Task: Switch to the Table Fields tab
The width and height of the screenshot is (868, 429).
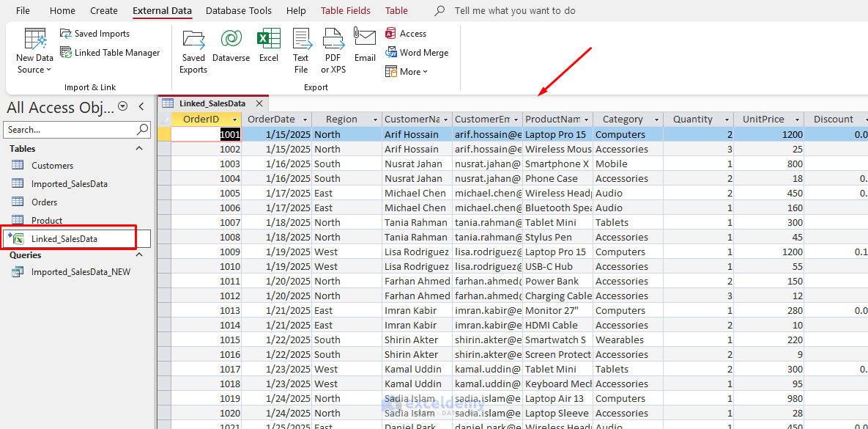Action: (x=346, y=10)
